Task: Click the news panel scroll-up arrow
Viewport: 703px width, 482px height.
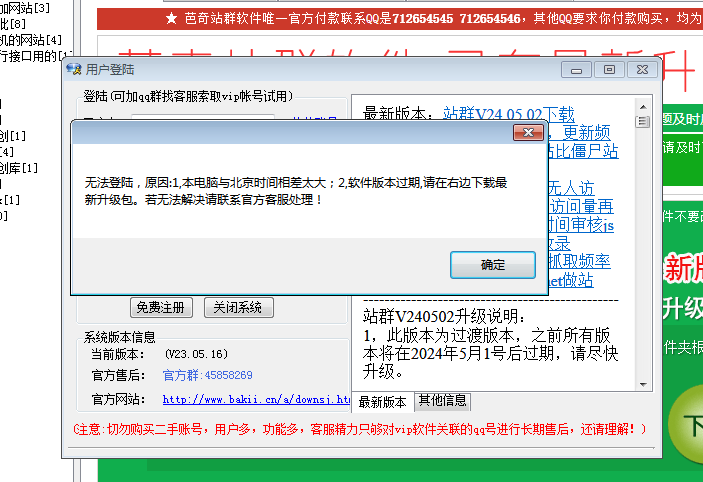Action: (643, 107)
